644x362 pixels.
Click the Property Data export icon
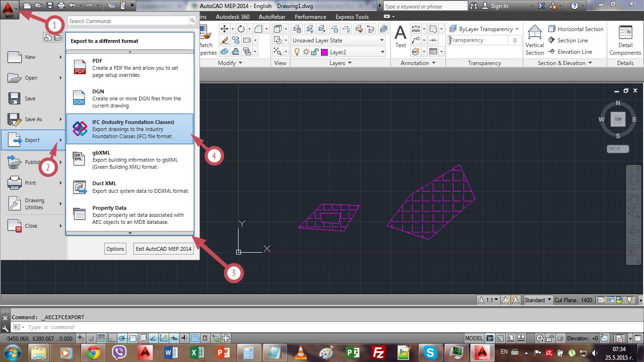coord(79,214)
